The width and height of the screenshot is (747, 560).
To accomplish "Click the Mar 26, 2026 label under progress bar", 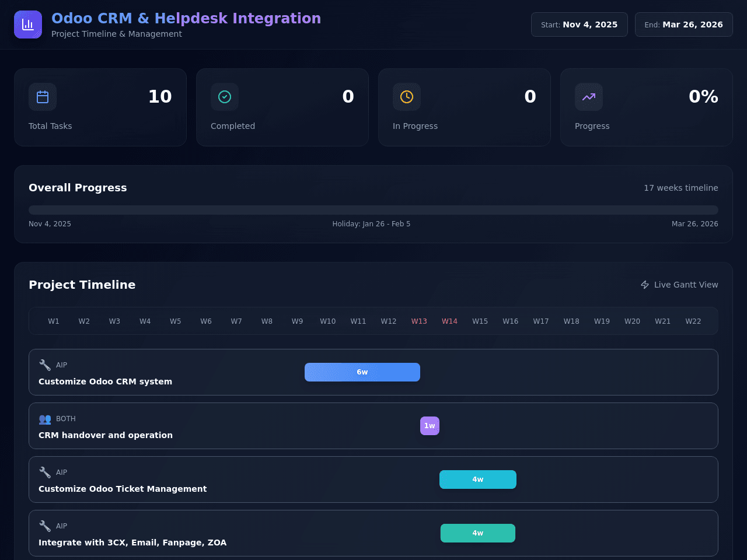I will 695,224.
